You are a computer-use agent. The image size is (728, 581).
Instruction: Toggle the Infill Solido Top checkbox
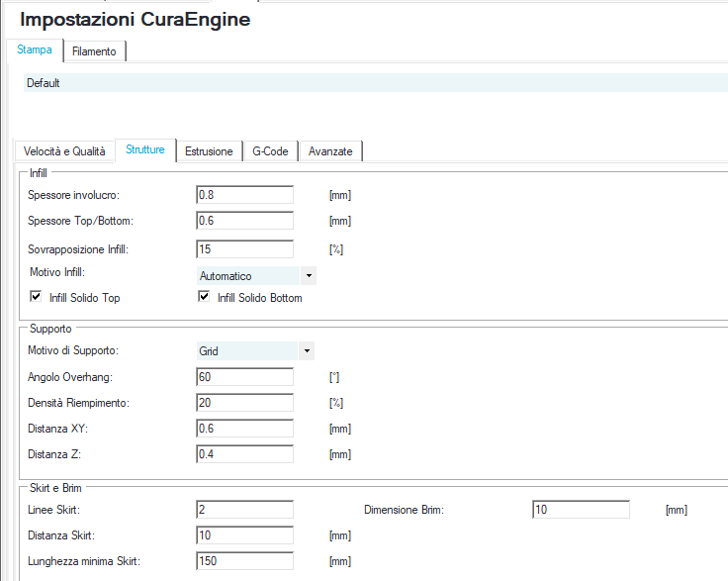[x=36, y=296]
